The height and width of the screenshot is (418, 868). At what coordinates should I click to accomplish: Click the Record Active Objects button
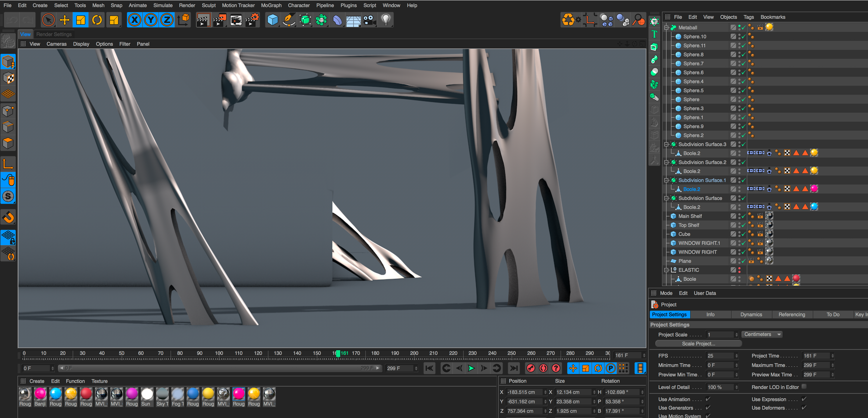pyautogui.click(x=531, y=368)
